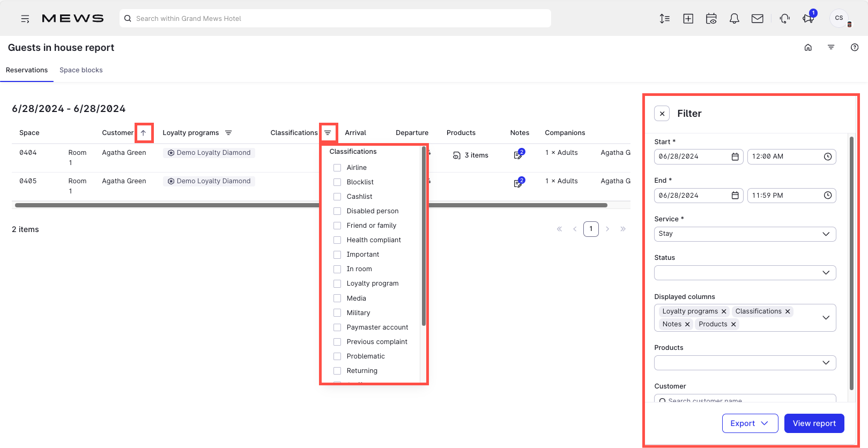Viewport: 868px width, 448px height.
Task: Expand the Service dropdown showing Stay
Action: click(x=745, y=234)
